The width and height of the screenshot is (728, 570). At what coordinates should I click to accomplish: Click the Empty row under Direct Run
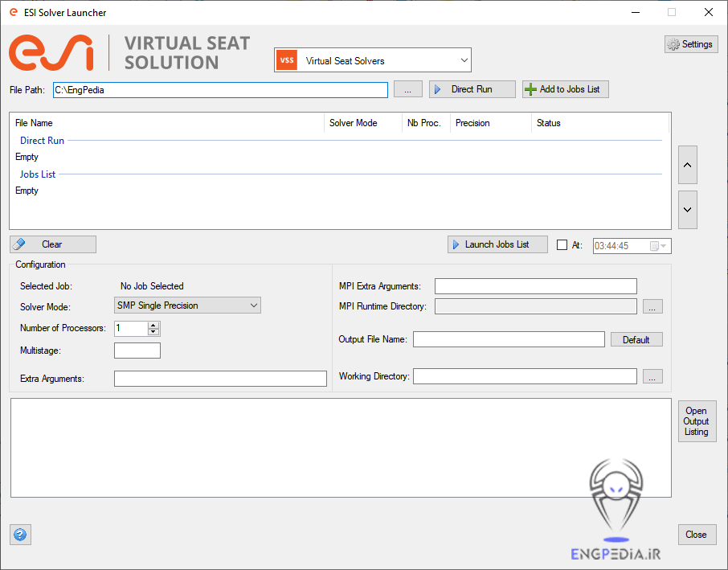27,157
